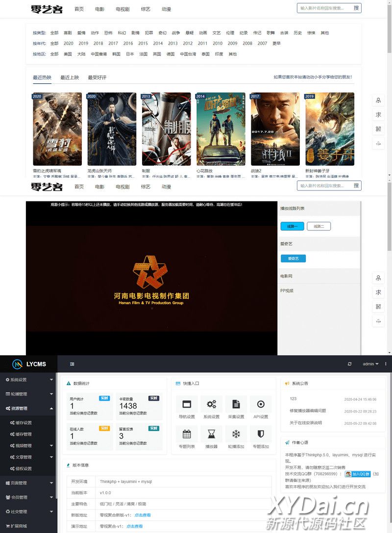
Task: Open the admin user dropdown
Action: pos(370,364)
